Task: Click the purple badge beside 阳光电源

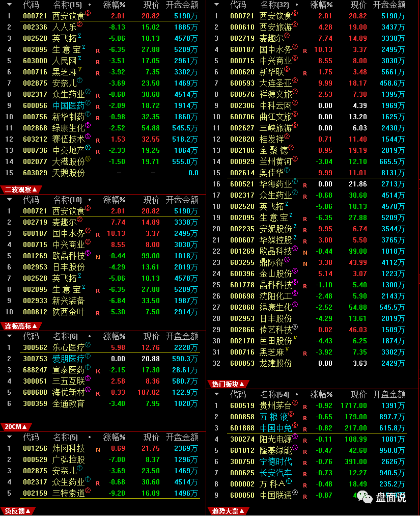Action: [x=295, y=437]
